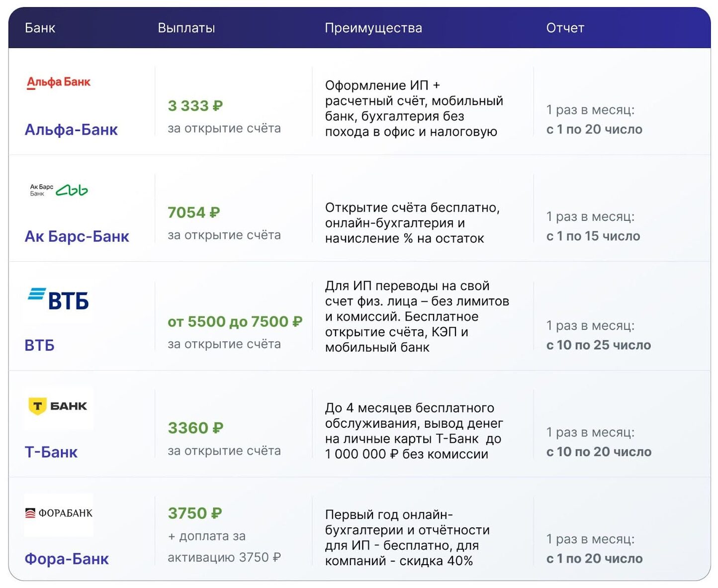Click the Преимущества column header
The image size is (718, 588).
point(373,28)
